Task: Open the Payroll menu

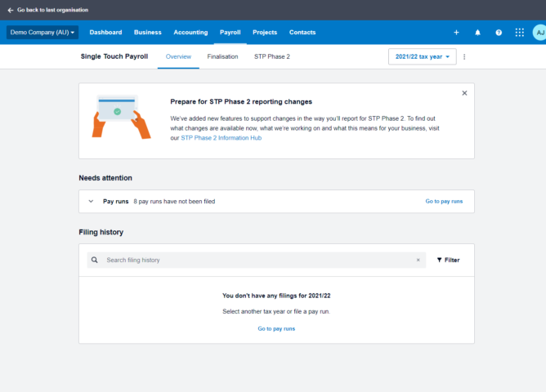Action: (x=230, y=33)
